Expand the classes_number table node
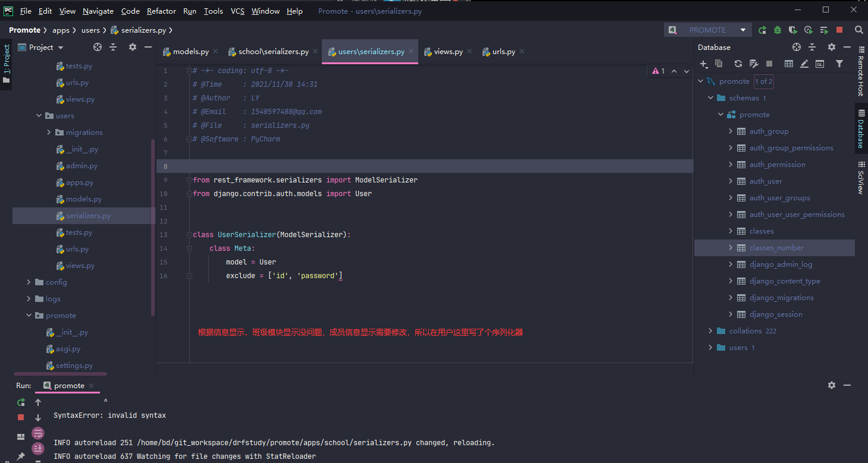The image size is (868, 463). 731,248
